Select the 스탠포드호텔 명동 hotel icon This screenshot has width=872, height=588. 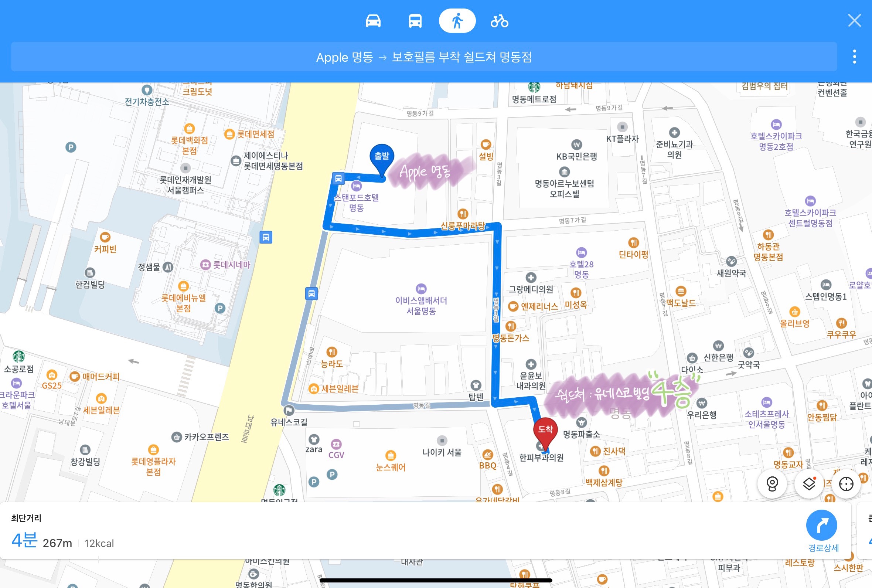356,186
